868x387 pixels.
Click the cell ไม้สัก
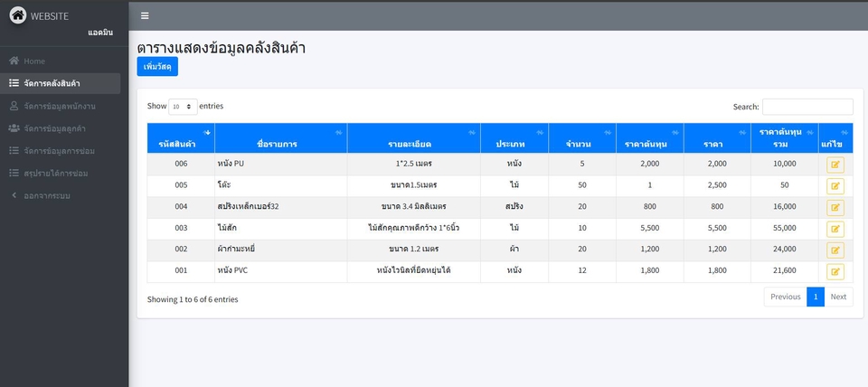click(281, 228)
